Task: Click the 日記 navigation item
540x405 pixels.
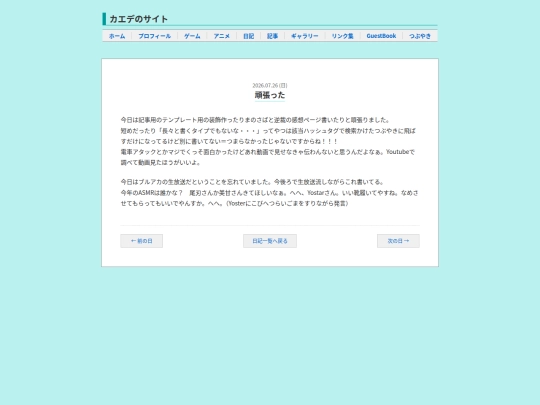Action: point(249,36)
